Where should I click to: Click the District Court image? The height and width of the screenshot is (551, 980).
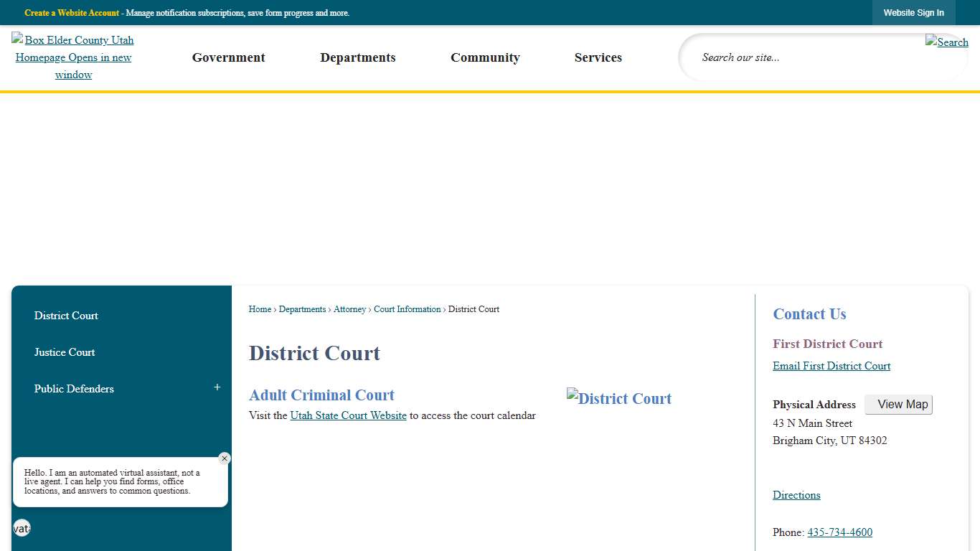coord(618,398)
